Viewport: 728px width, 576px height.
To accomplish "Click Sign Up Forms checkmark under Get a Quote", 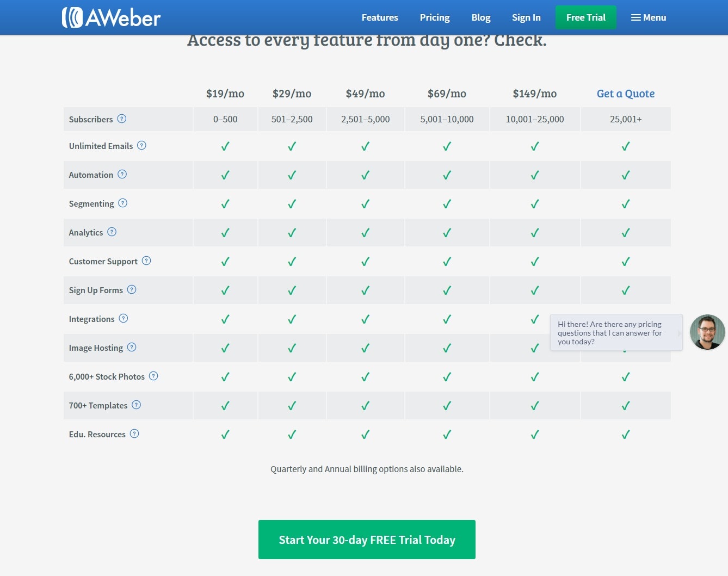I will pyautogui.click(x=626, y=290).
